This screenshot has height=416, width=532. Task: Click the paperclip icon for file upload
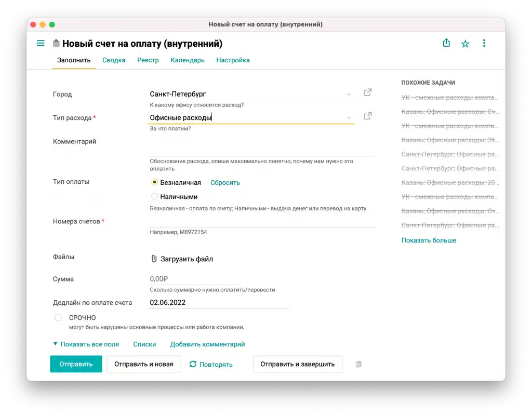[x=154, y=259]
